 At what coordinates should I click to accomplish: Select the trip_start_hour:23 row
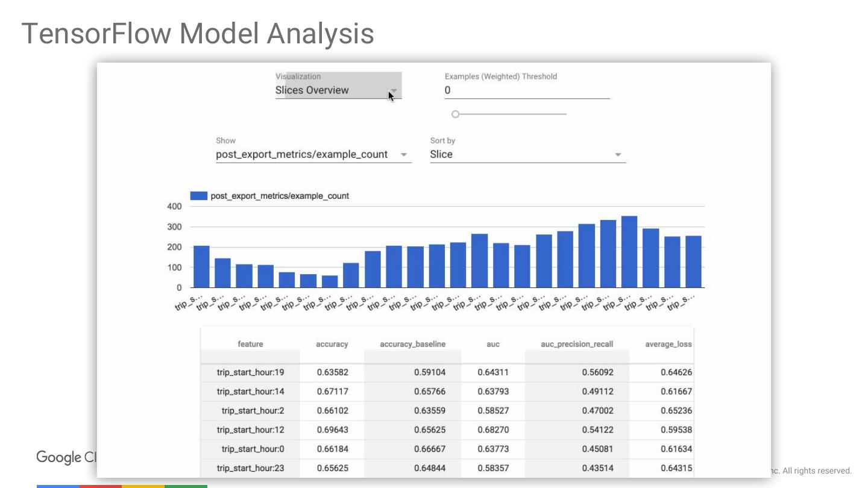tap(250, 468)
